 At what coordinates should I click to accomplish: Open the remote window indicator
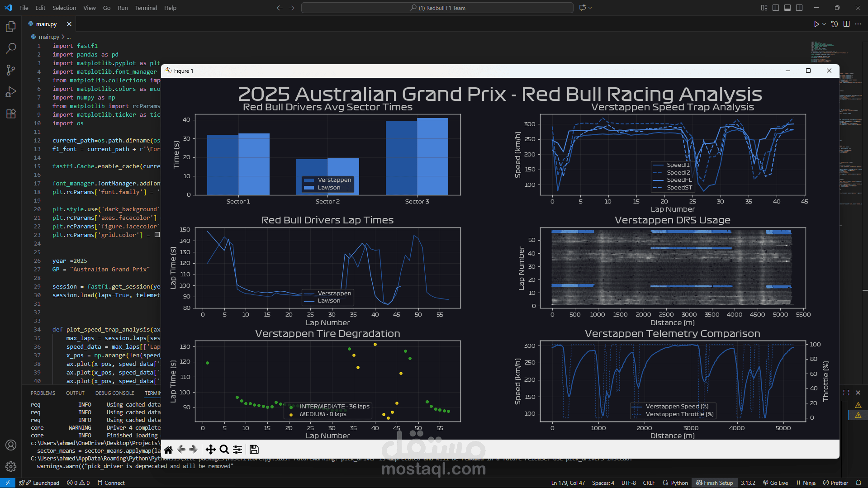[x=7, y=483]
